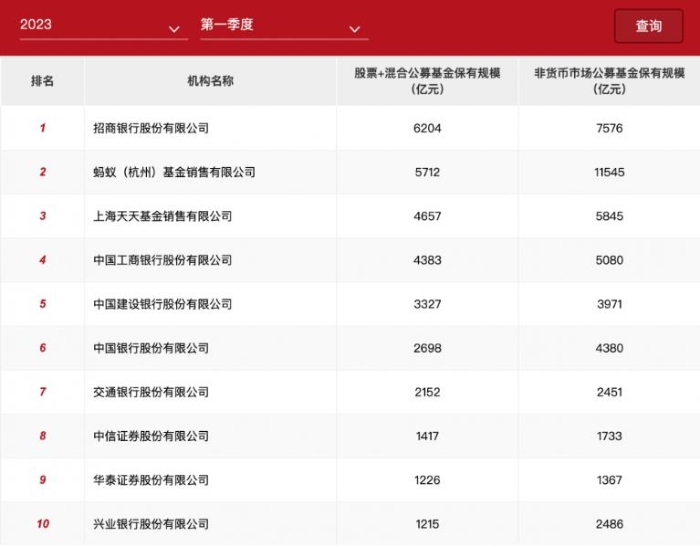Select 中国建设银行股份有限公司
This screenshot has width=700, height=547.
coord(162,304)
